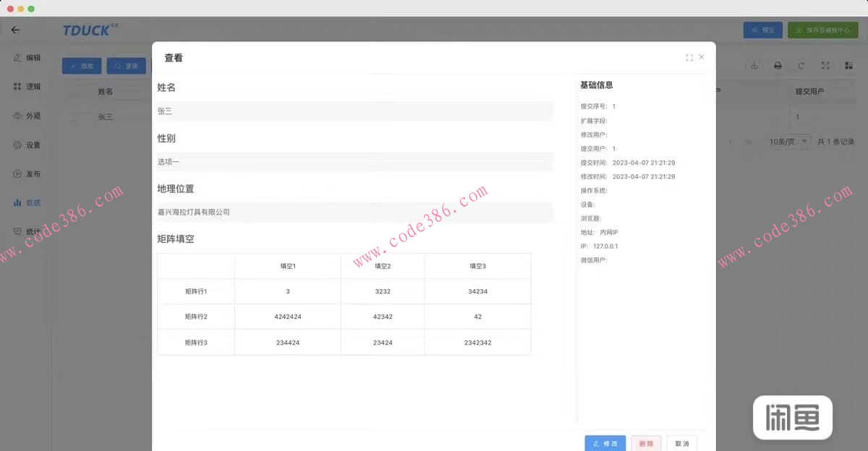Screen dimensions: 868x451
Task: Go back with the left arrow icon
Action: tap(15, 30)
